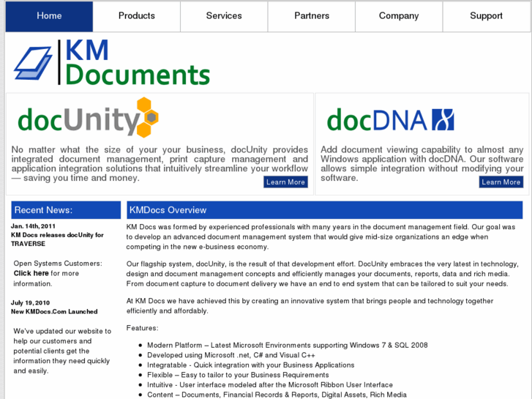
Task: Click the 'Our flagship system, docUnity' paragraph
Action: tap(322, 274)
